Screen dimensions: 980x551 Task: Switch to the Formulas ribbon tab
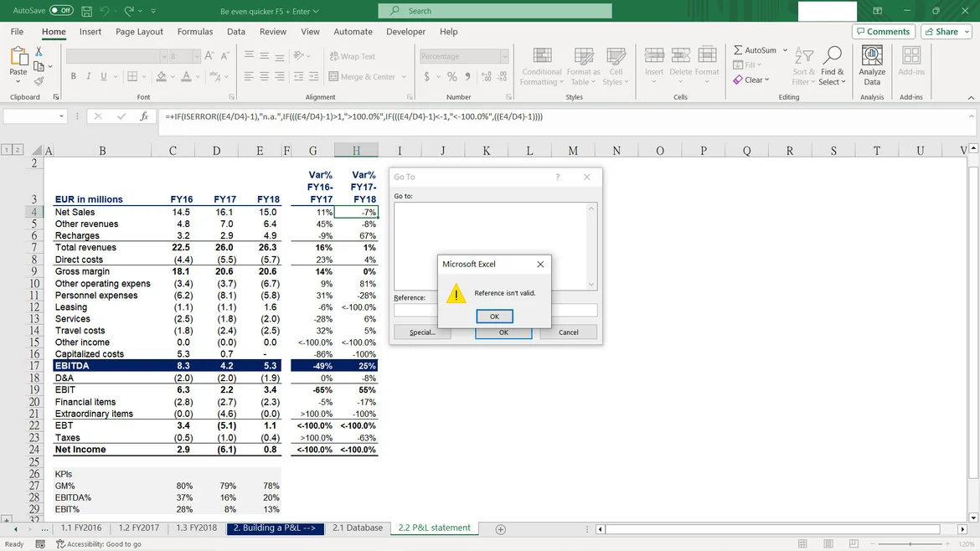[x=195, y=32]
